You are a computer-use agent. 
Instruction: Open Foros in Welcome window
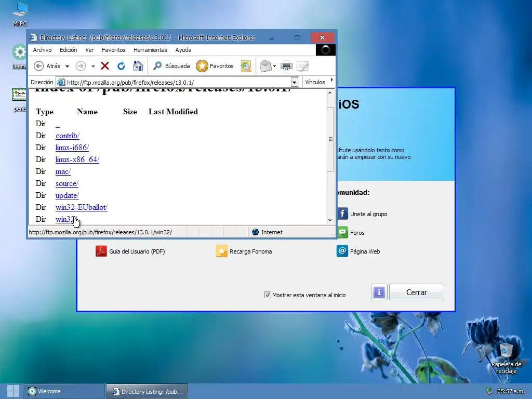click(350, 232)
